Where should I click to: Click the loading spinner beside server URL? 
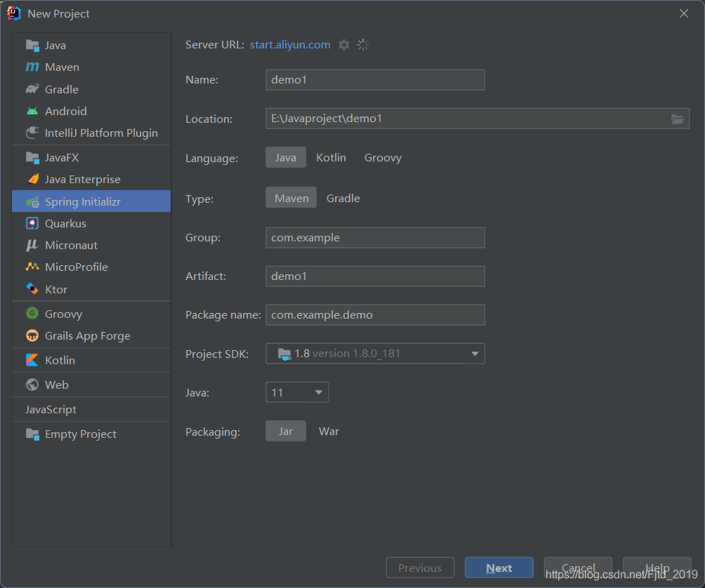click(x=363, y=45)
